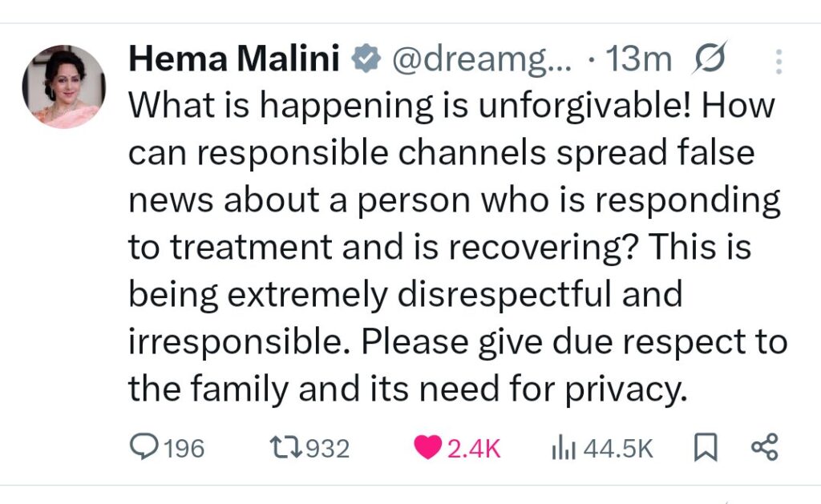Click the 196 replies count
Viewport: 821px width, 504px height.
184,448
